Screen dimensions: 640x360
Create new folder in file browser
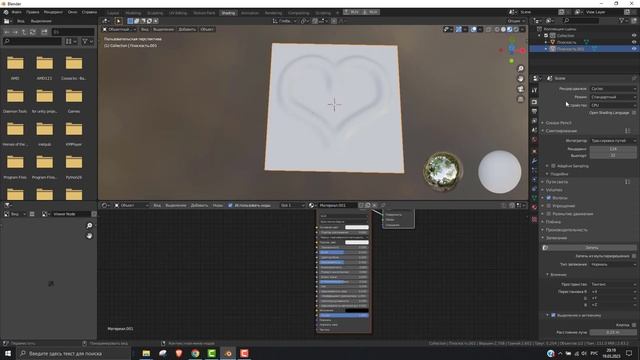[x=44, y=32]
